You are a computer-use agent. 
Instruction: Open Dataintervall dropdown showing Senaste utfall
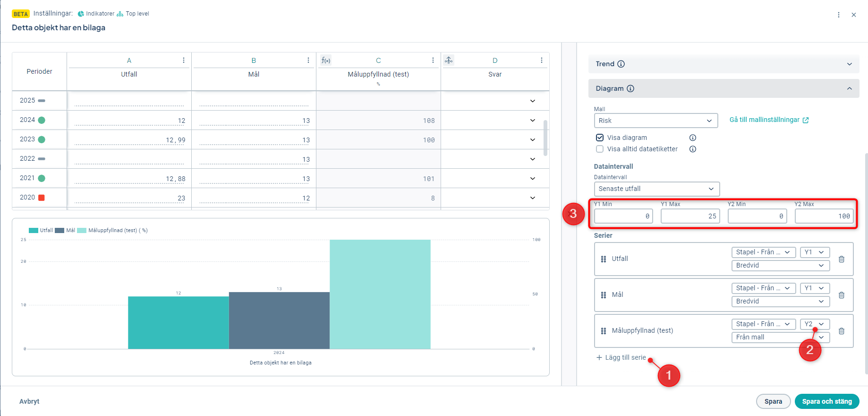[x=656, y=189]
